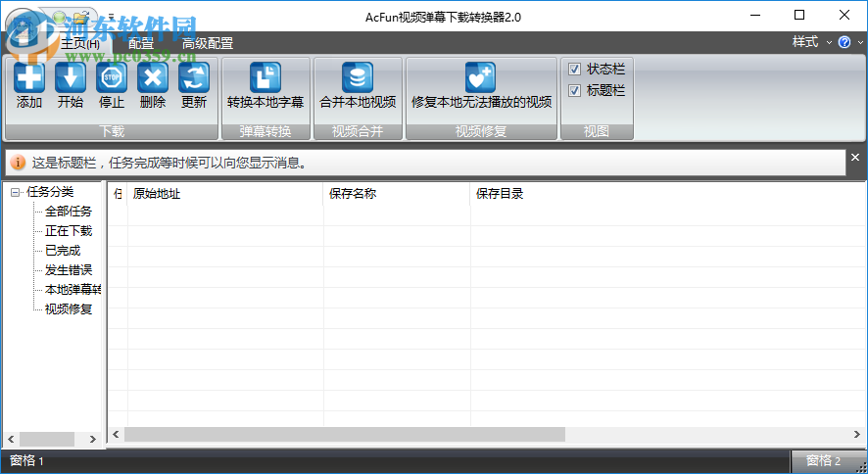Click the blue help question mark icon
The width and height of the screenshot is (868, 474).
(844, 42)
